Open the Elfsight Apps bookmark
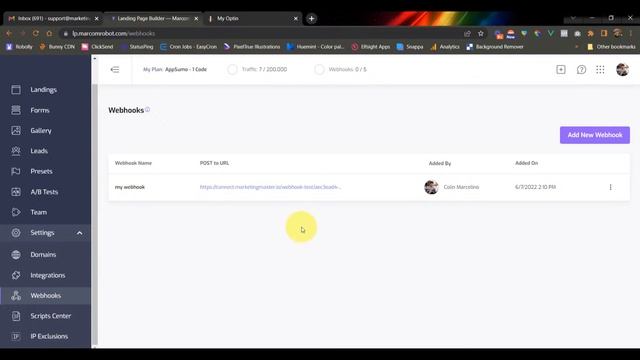The image size is (640, 360). [371, 47]
